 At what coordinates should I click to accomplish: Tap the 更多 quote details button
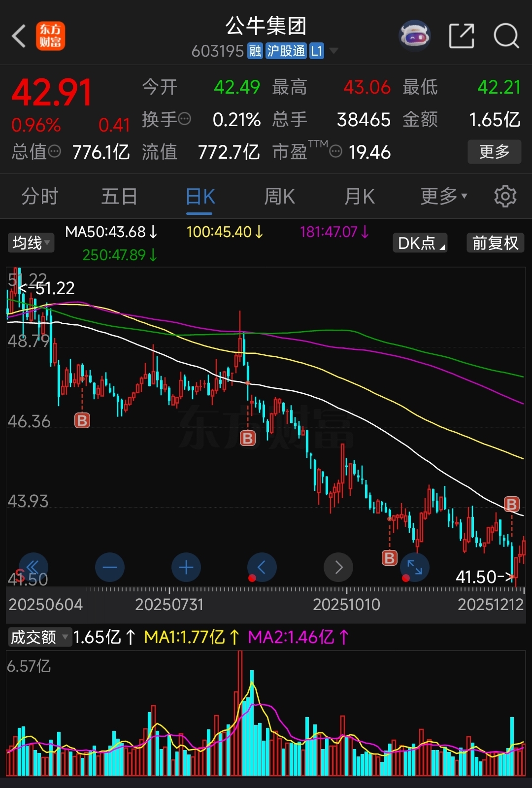pos(495,152)
